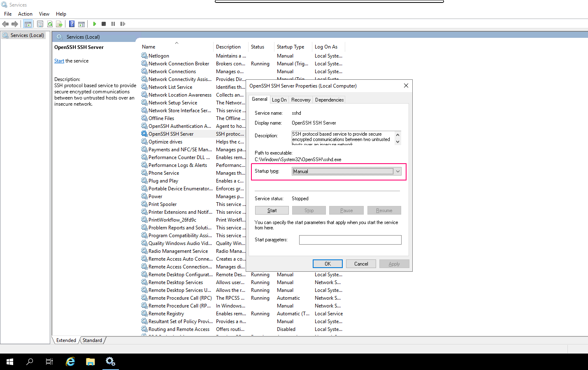The height and width of the screenshot is (370, 588).
Task: Click Cancel in properties dialog
Action: pyautogui.click(x=361, y=264)
